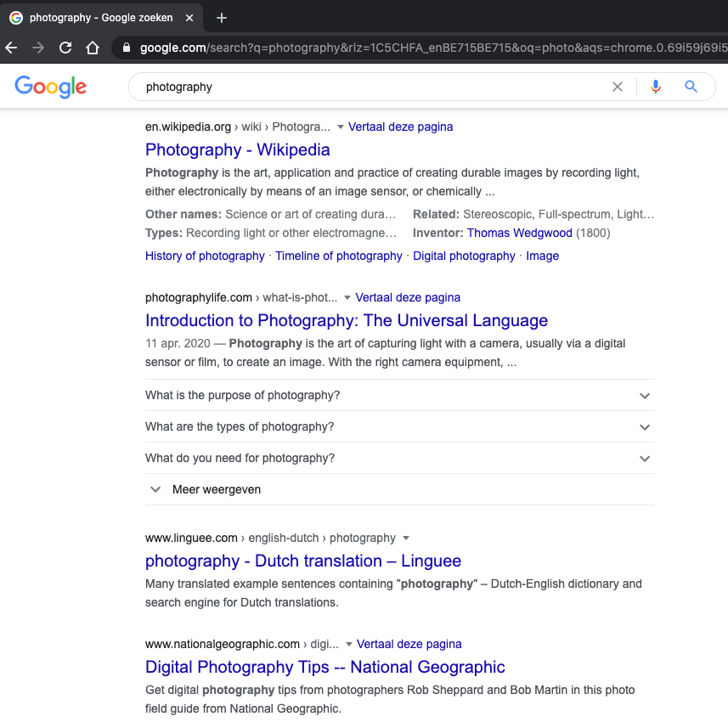Open History of photography sitelink

(x=205, y=257)
